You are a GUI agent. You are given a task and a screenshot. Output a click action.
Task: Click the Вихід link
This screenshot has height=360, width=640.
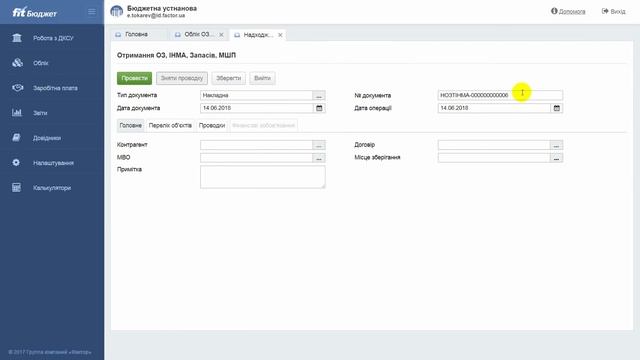(618, 11)
